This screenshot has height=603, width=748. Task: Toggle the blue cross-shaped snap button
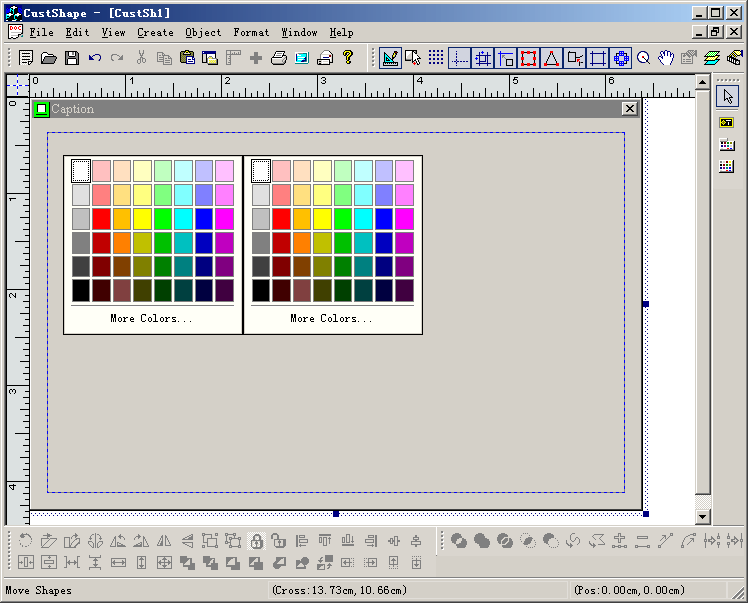621,58
